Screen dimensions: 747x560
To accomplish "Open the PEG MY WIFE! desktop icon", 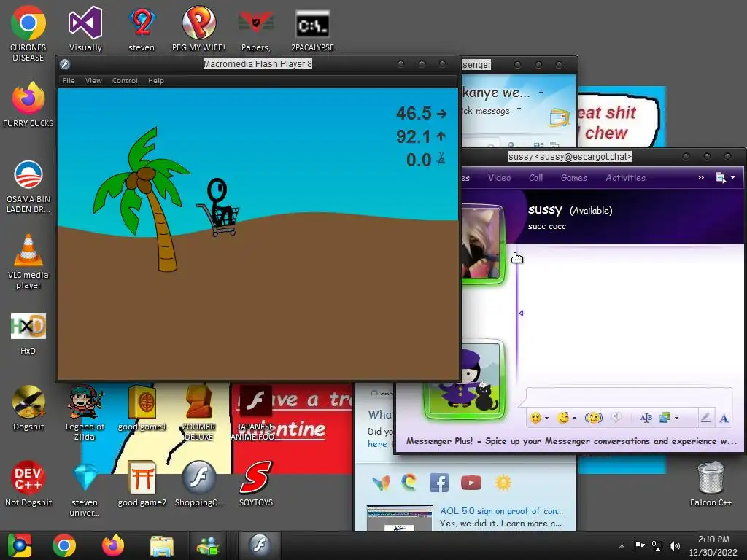I will [x=198, y=28].
